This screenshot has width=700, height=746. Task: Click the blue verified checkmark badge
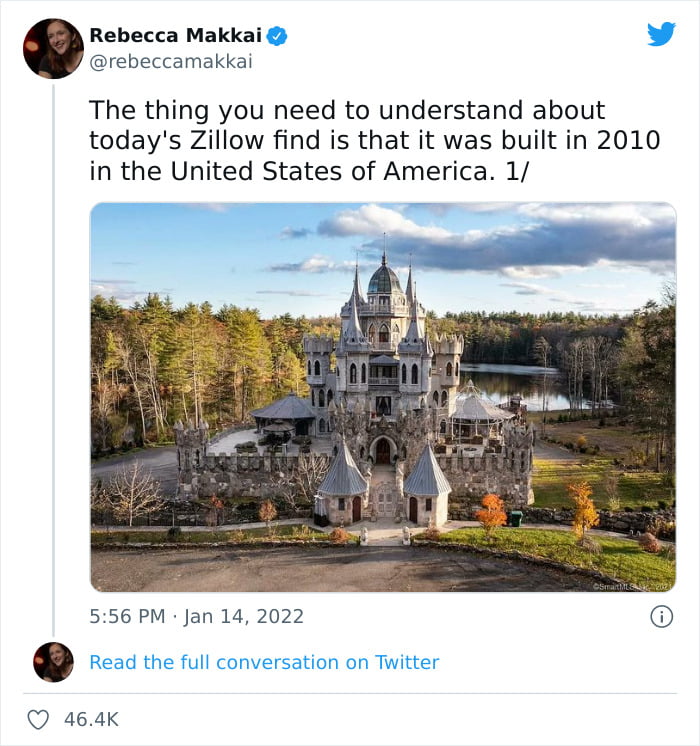click(276, 36)
